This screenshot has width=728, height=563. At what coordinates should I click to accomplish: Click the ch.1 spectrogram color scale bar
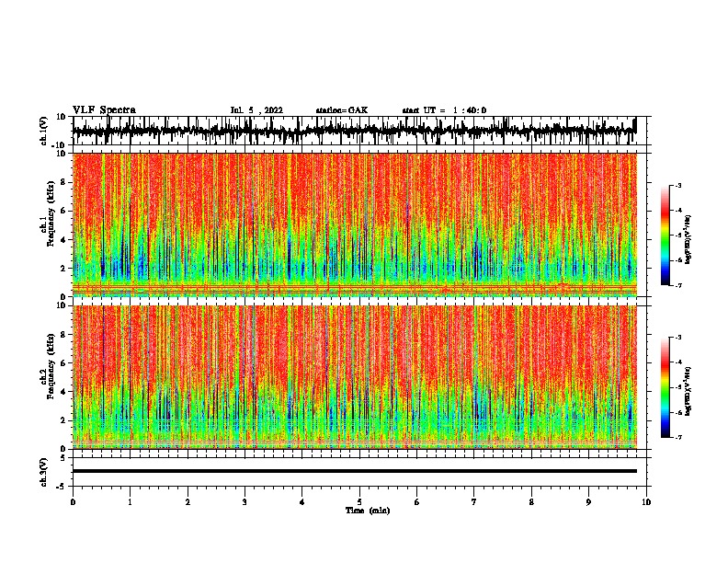click(x=665, y=236)
